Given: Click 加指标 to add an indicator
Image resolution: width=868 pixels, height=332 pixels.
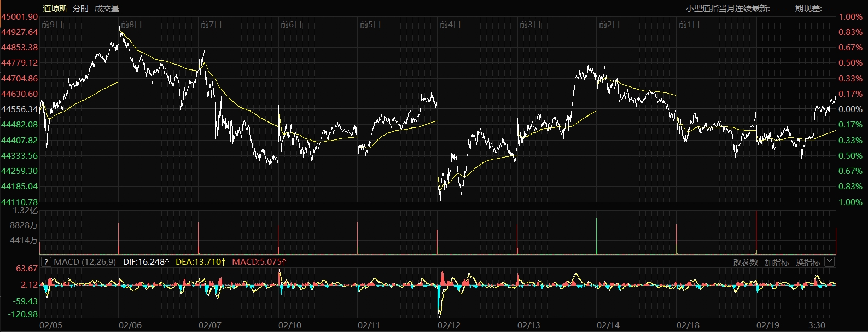Looking at the screenshot, I should (x=777, y=263).
